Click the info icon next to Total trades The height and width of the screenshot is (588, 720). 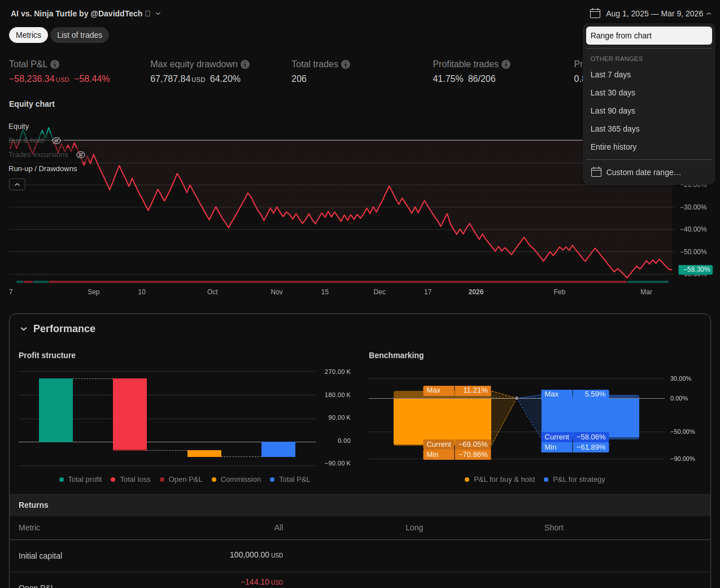pyautogui.click(x=346, y=64)
